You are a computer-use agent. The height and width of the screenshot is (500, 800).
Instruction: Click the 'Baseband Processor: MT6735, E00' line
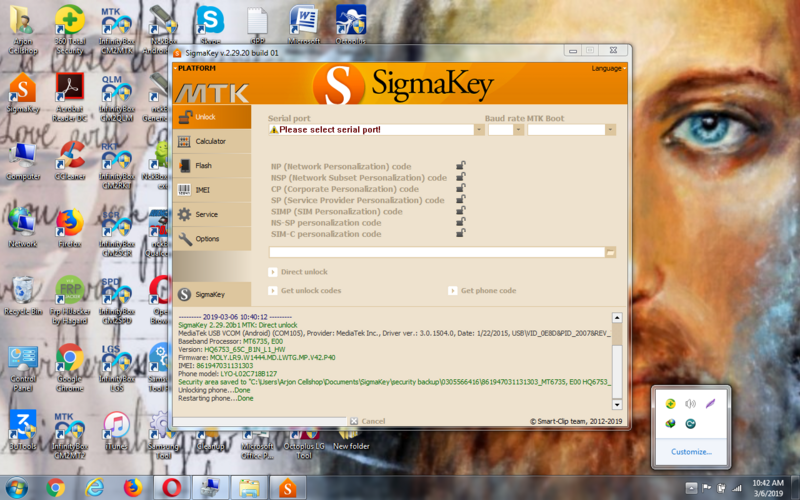click(230, 341)
